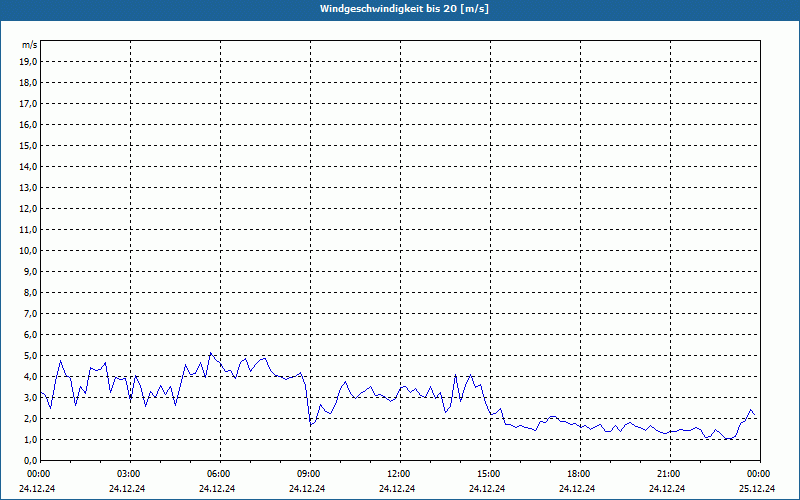Screen dimensions: 800x500
Task: Click the 00:00 time label dated 25.12.24
Action: 758,474
